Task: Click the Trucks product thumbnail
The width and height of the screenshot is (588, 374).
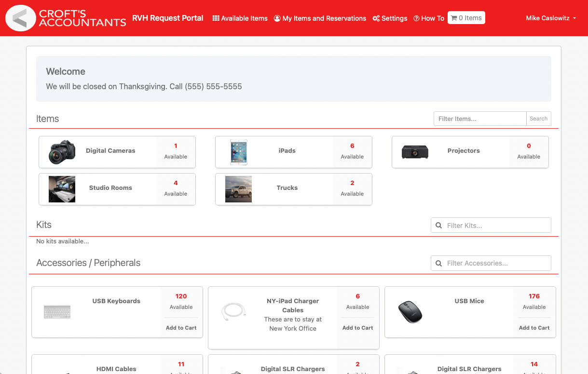Action: [x=238, y=189]
